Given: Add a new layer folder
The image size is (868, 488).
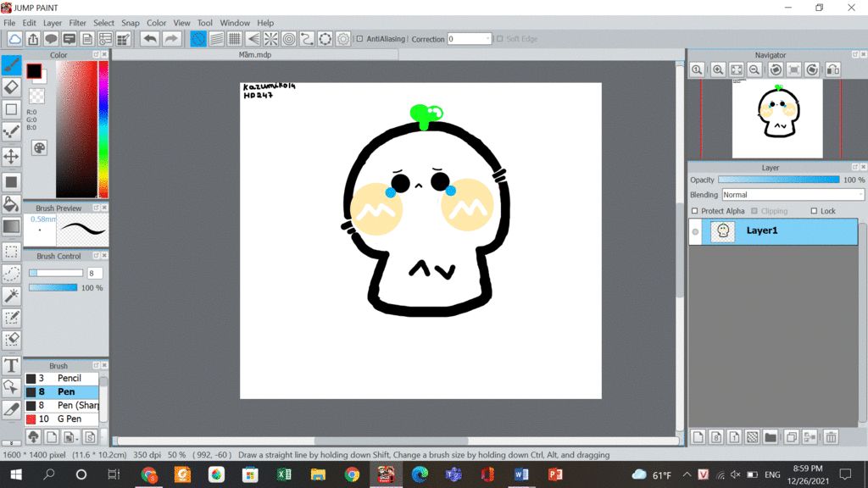Looking at the screenshot, I should click(770, 437).
